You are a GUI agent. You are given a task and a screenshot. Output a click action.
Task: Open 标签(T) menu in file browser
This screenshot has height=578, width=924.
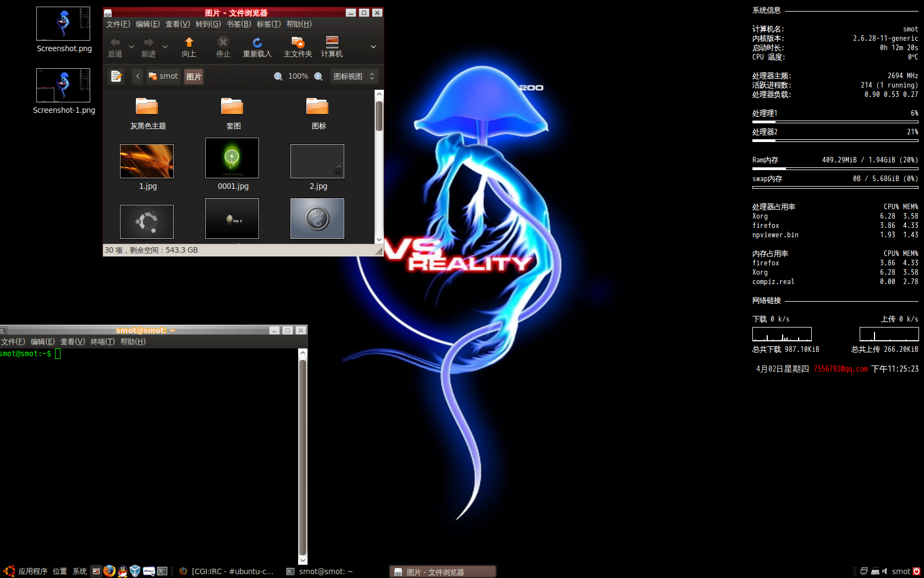tap(269, 24)
